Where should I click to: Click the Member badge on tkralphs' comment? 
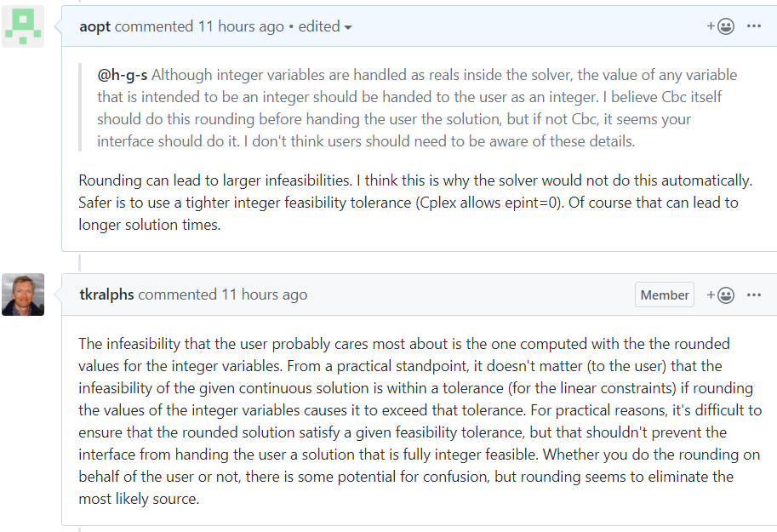pos(664,295)
